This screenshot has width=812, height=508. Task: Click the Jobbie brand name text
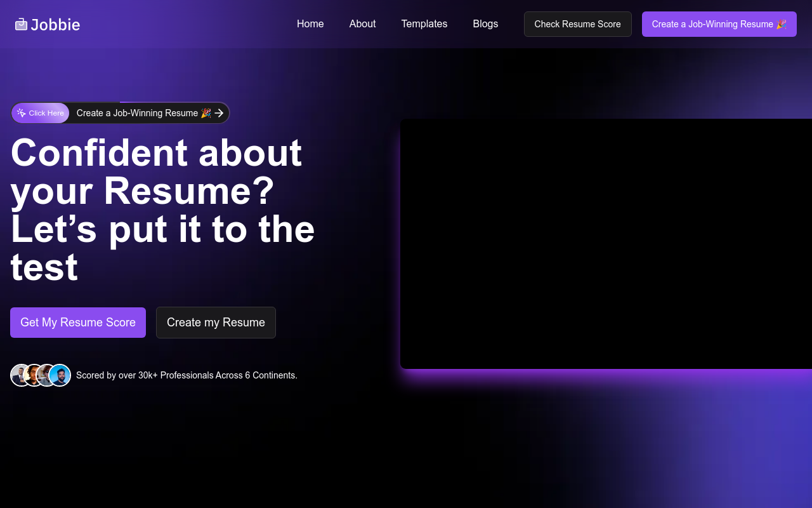click(x=55, y=25)
